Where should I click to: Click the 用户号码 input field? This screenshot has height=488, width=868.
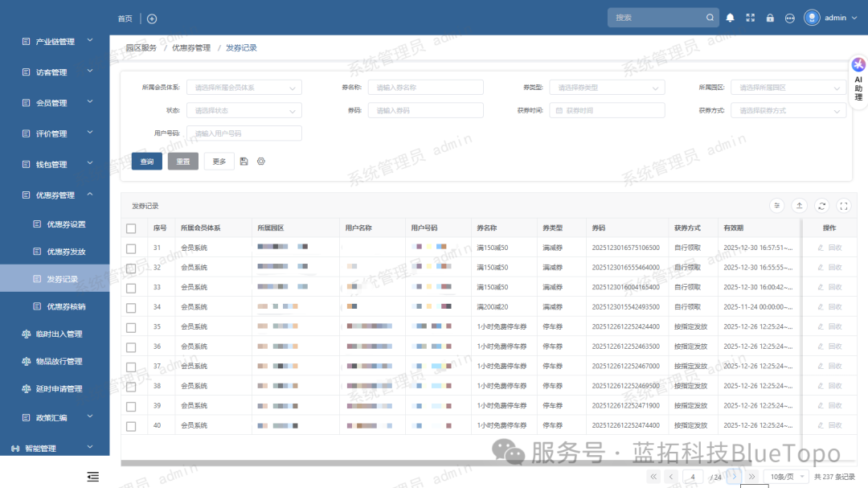click(x=244, y=133)
